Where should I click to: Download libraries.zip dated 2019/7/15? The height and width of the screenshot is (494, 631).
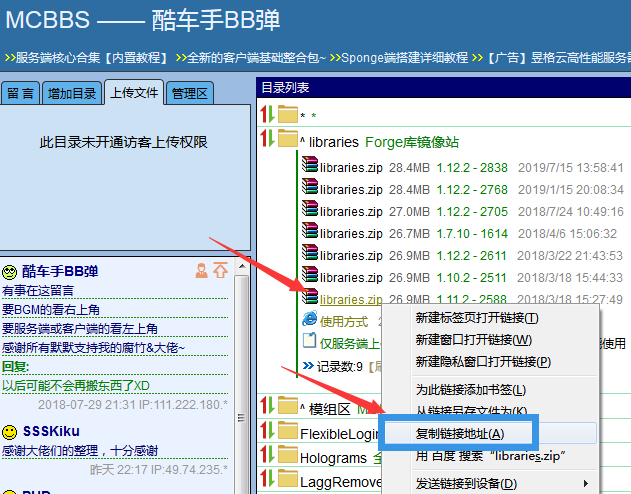pyautogui.click(x=351, y=168)
